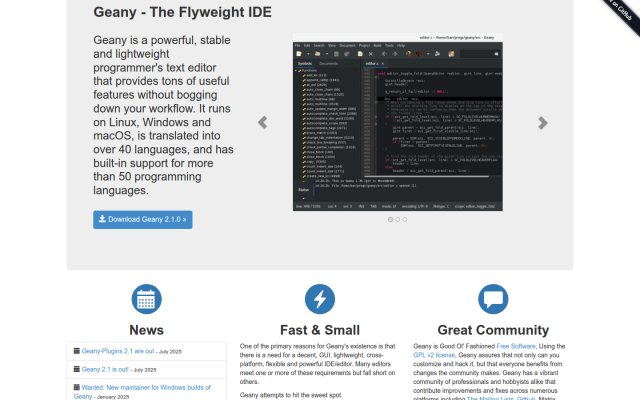The width and height of the screenshot is (640, 400).
Task: Follow the GPL v2 license link
Action: 434,355
